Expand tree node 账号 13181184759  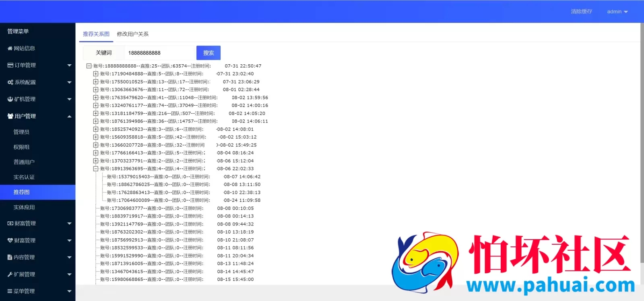[x=96, y=113]
